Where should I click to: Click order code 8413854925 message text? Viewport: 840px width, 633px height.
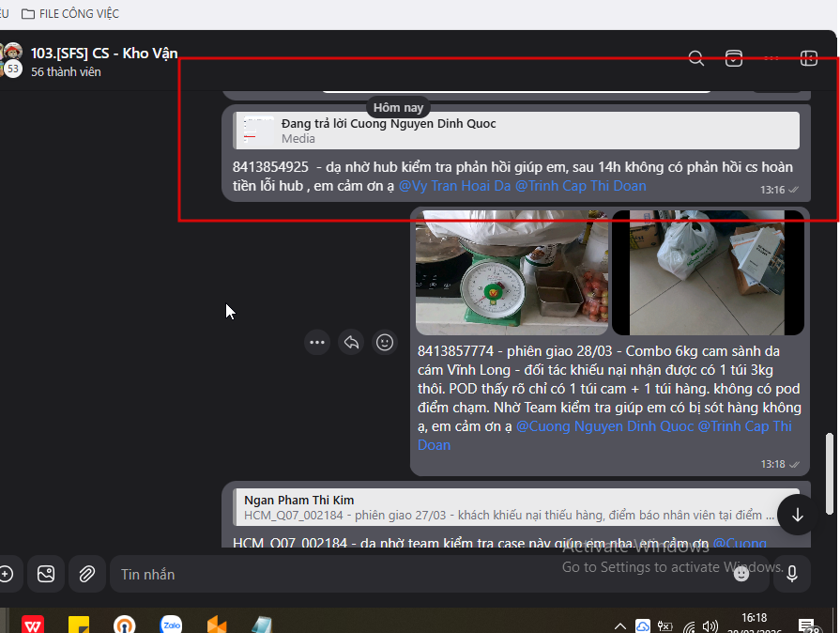[x=270, y=166]
